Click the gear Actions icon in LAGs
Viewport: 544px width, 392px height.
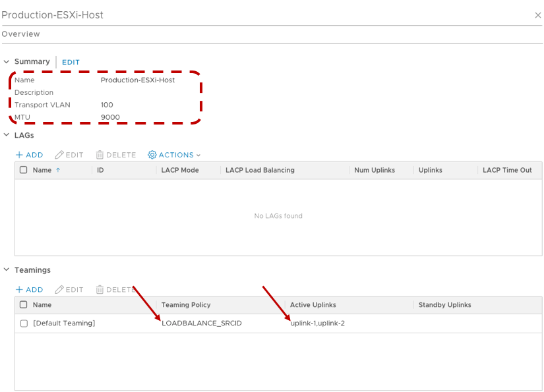tap(152, 155)
